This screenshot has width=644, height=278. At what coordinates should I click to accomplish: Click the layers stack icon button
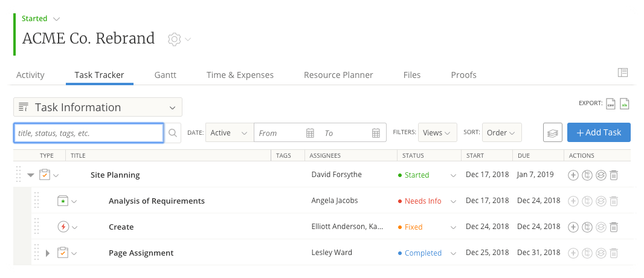pyautogui.click(x=552, y=133)
